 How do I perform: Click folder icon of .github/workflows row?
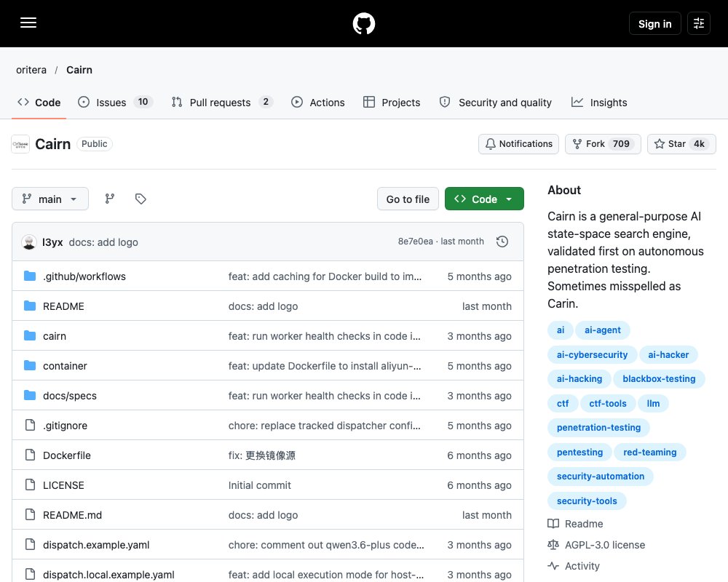pos(30,276)
